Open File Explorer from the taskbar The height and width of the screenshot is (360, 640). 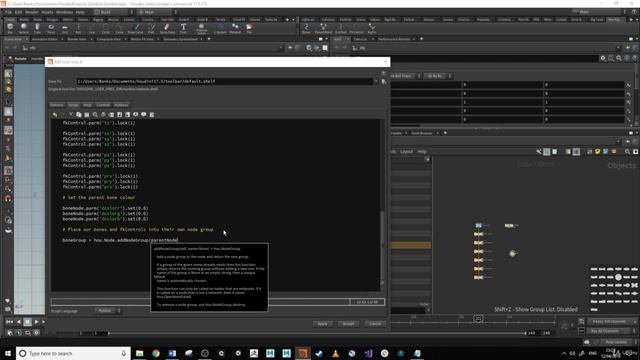point(140,353)
